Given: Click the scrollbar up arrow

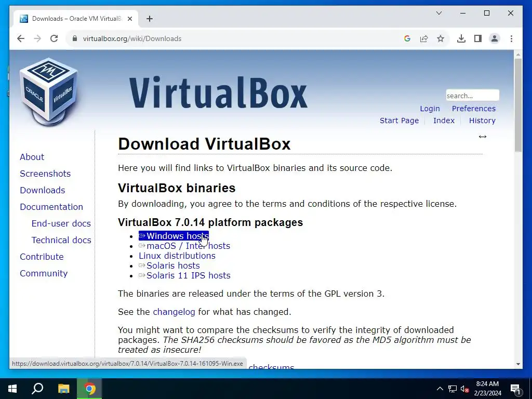Looking at the screenshot, I should pos(518,54).
